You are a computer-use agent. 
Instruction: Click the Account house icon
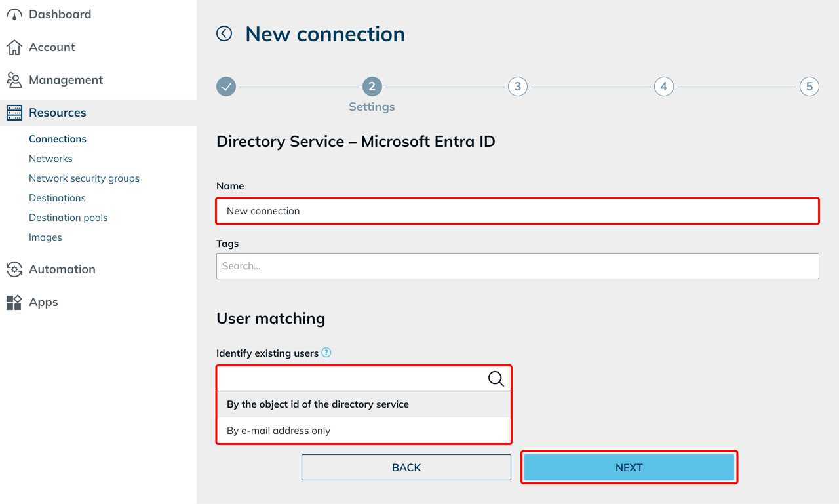click(x=14, y=47)
